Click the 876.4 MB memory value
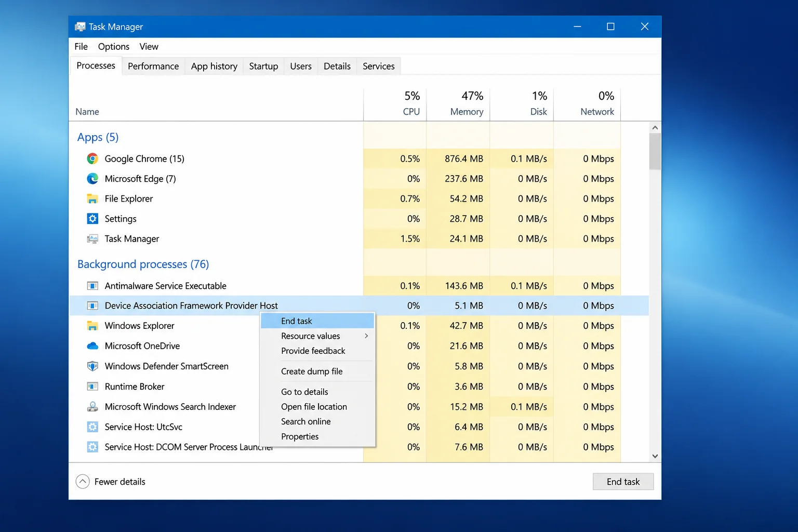The height and width of the screenshot is (532, 798). pyautogui.click(x=464, y=159)
